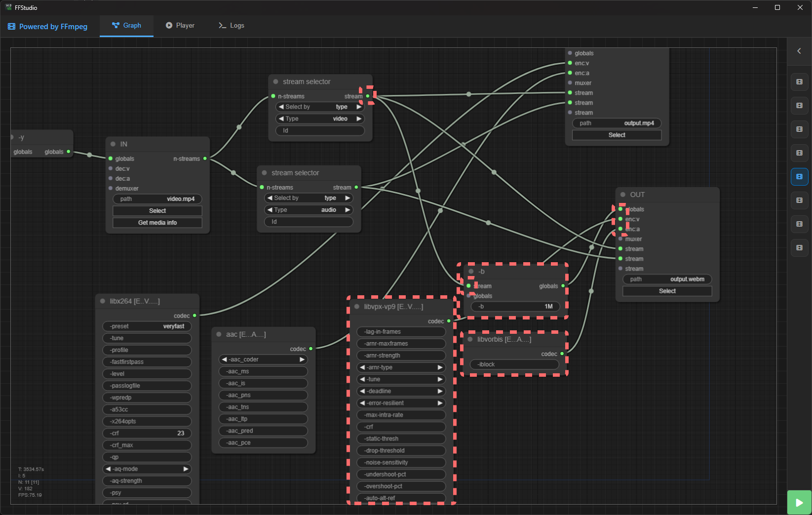Click n-streams input port on video stream selector
The image size is (812, 515).
pos(273,96)
